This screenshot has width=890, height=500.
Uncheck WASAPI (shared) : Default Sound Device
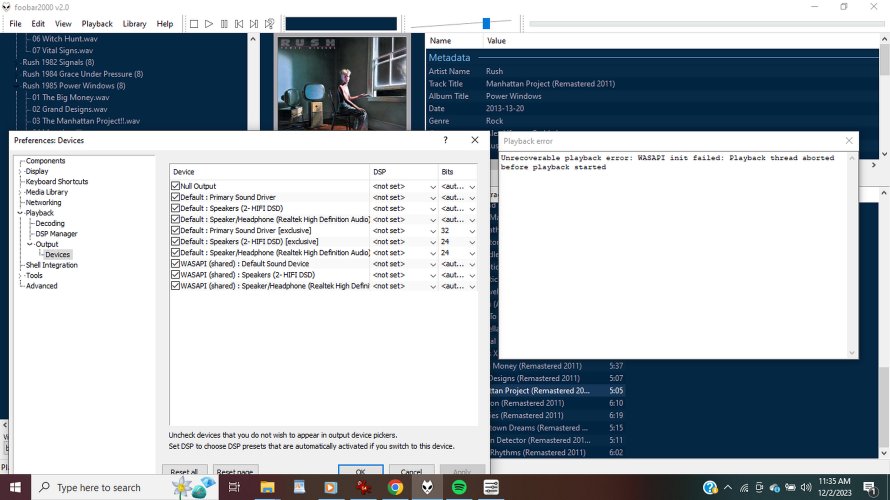(175, 264)
